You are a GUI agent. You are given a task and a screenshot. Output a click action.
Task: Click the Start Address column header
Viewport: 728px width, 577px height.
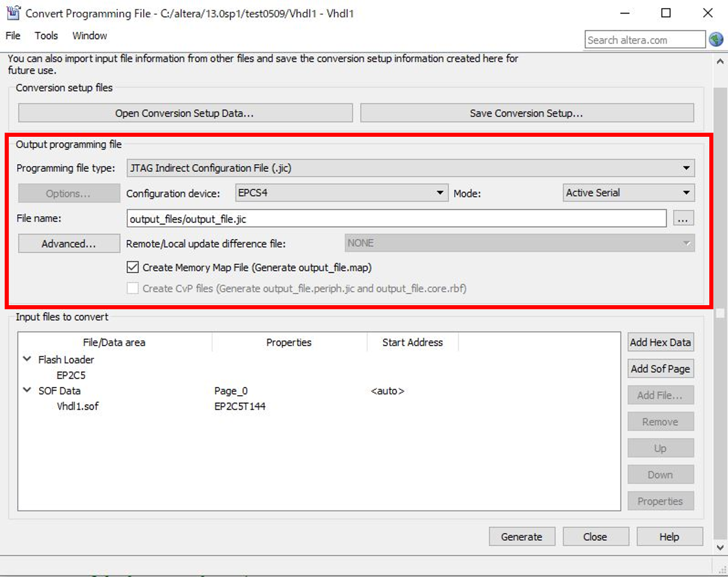pos(412,343)
